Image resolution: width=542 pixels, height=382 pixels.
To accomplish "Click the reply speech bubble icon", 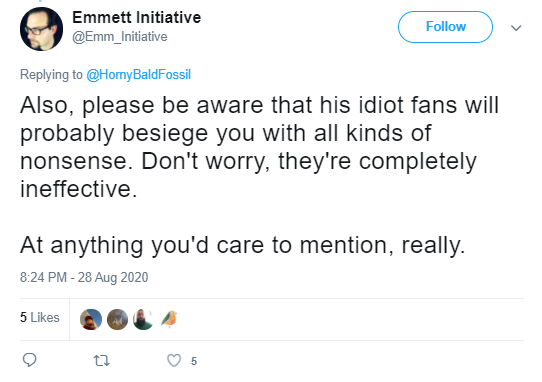I will tap(29, 360).
